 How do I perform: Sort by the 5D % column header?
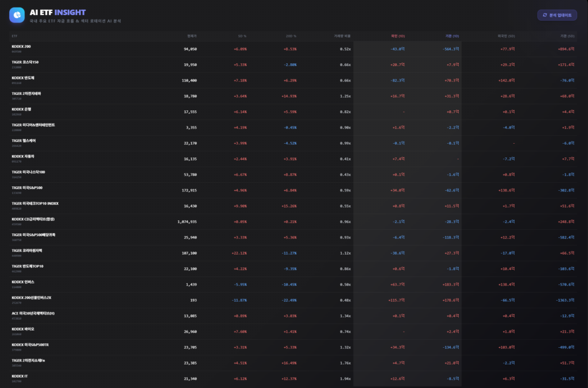(242, 36)
